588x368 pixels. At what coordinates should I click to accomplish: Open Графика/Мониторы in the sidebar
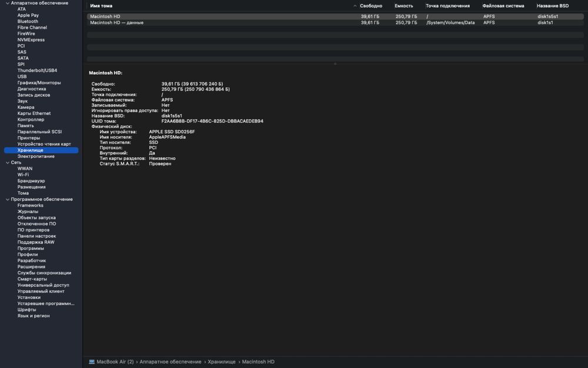coord(39,82)
